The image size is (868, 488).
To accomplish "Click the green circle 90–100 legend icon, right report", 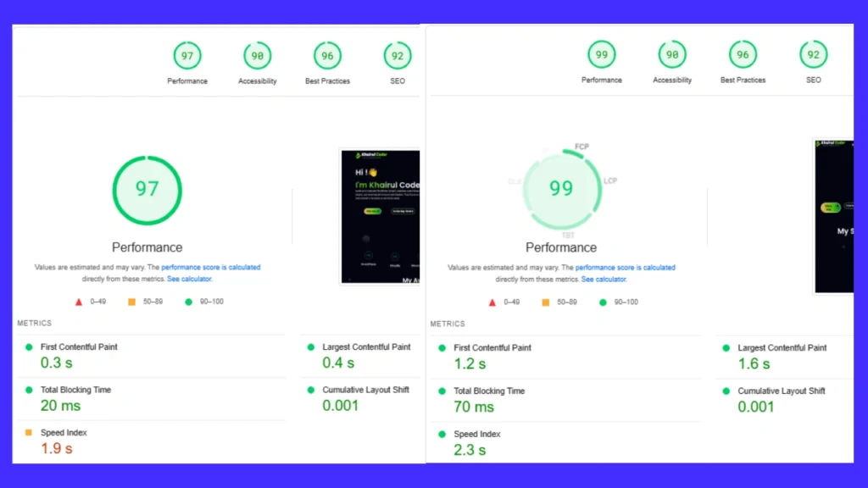I will (x=603, y=302).
